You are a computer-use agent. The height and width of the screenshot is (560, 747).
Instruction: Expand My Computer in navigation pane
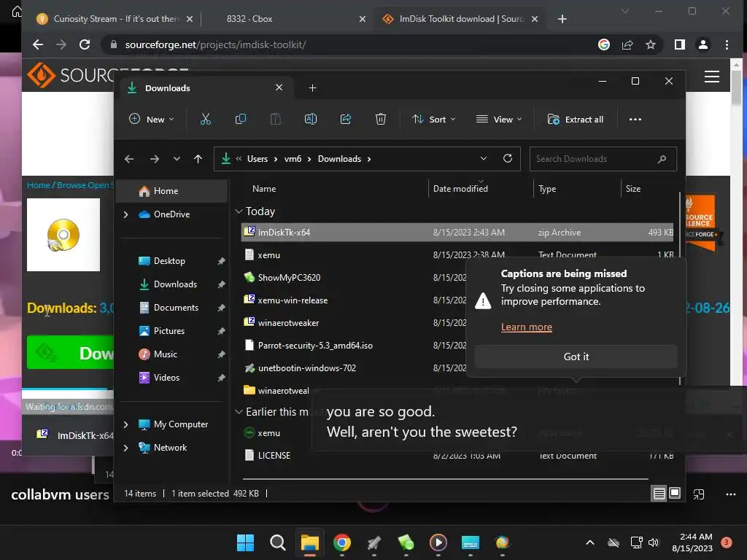125,424
